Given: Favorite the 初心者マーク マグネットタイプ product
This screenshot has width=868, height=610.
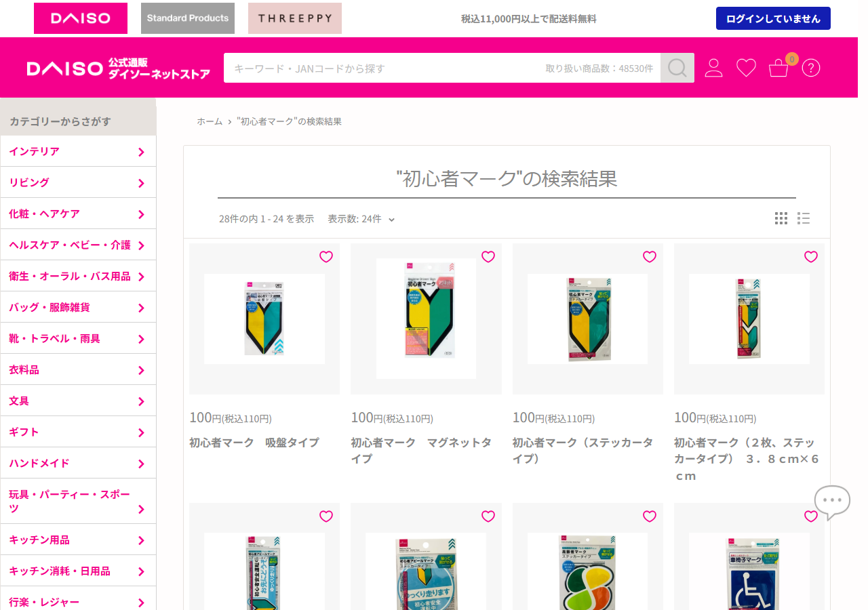Looking at the screenshot, I should point(488,257).
